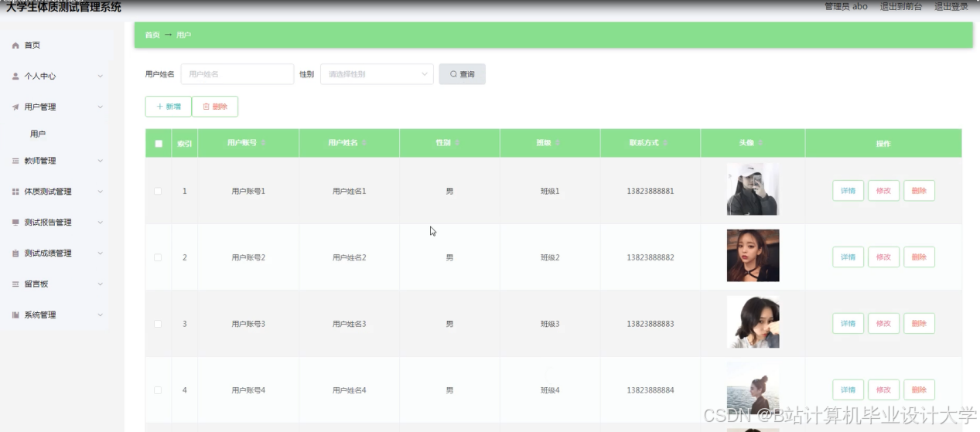Click the home icon beside 首页

pos(15,46)
